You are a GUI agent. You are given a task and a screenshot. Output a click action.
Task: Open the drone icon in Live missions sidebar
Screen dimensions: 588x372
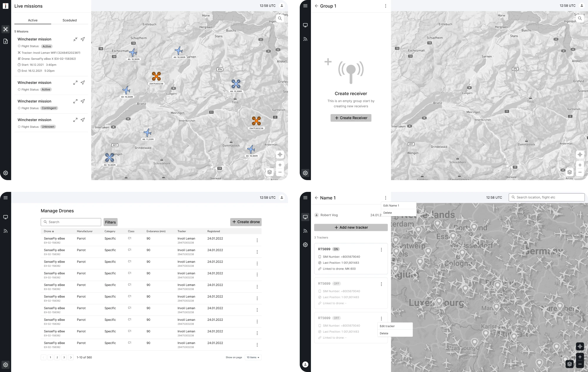[x=6, y=29]
